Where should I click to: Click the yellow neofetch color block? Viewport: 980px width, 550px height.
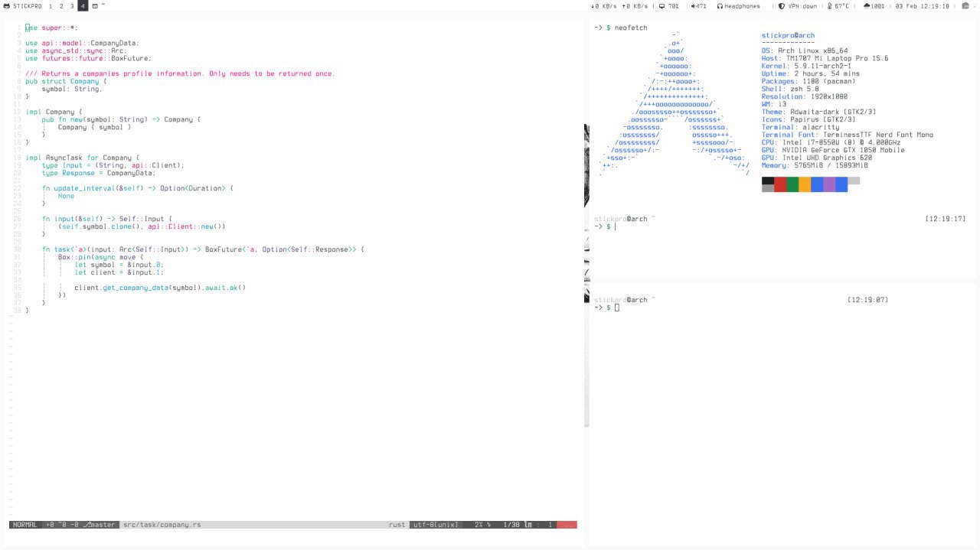(805, 184)
